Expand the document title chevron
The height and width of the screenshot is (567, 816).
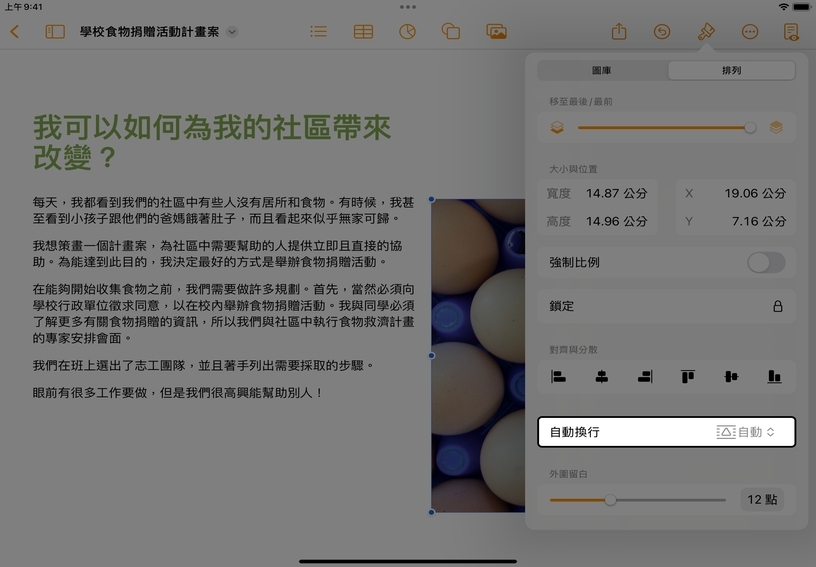(232, 32)
